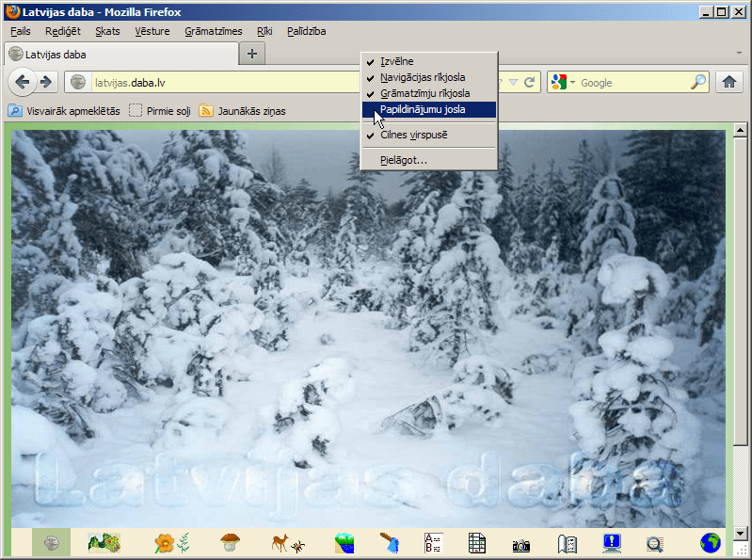Open the Grāmatzīmes menu
The height and width of the screenshot is (560, 752).
click(x=214, y=31)
